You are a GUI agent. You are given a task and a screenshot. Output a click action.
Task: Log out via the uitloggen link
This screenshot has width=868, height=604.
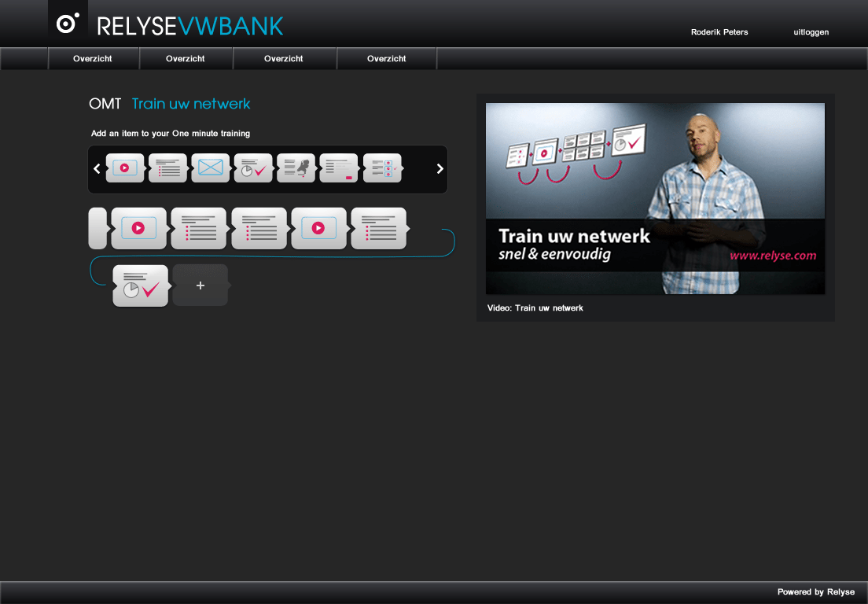tap(811, 32)
